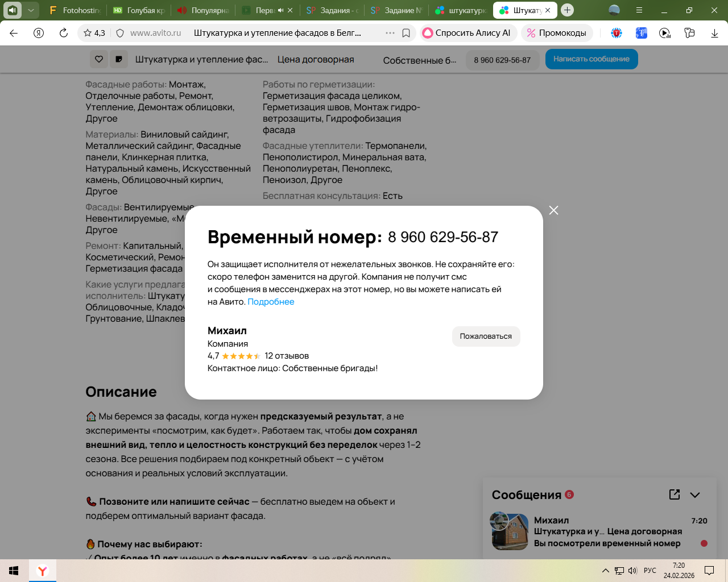Screen dimensions: 728x582
Task: Switch to the Задание № tab
Action: [396, 10]
